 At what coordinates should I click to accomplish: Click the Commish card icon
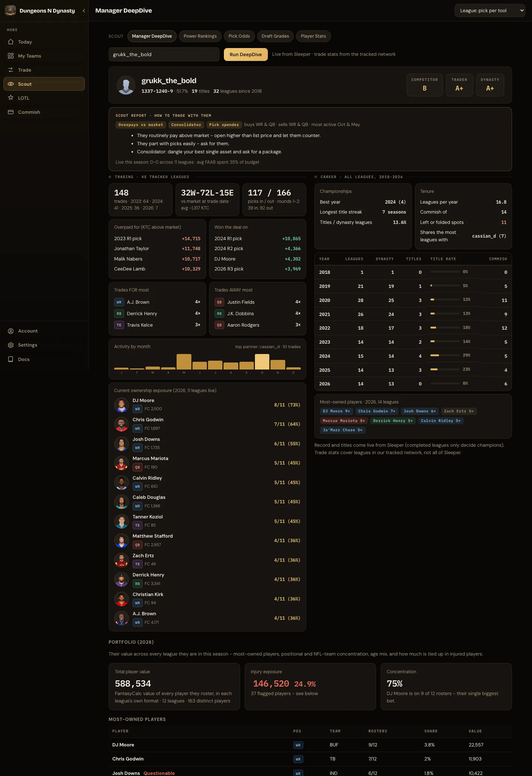click(x=11, y=112)
